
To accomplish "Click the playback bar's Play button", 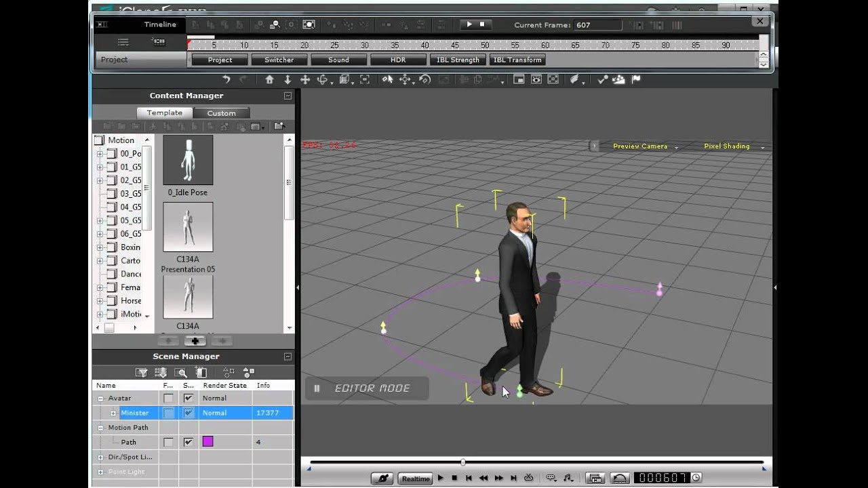I will point(441,478).
